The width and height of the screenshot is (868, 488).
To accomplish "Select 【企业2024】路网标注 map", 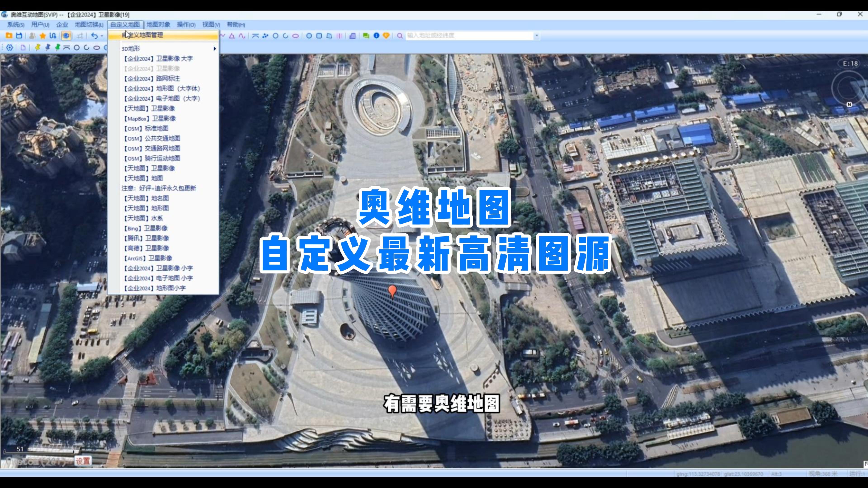I will click(x=163, y=78).
